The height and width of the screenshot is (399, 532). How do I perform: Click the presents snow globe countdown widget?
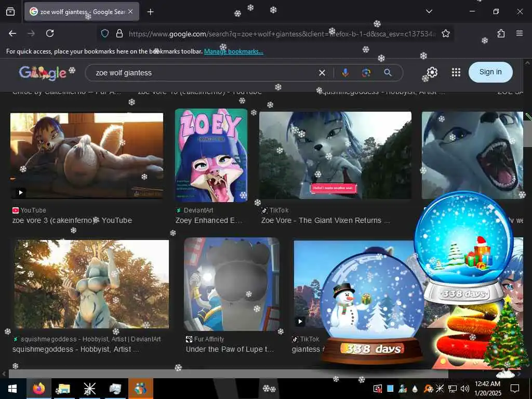coord(464,248)
